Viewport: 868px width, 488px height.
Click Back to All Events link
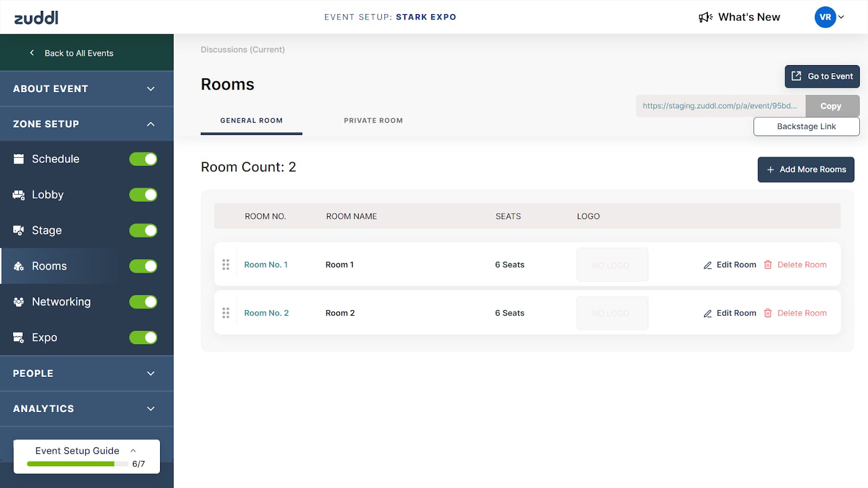72,53
